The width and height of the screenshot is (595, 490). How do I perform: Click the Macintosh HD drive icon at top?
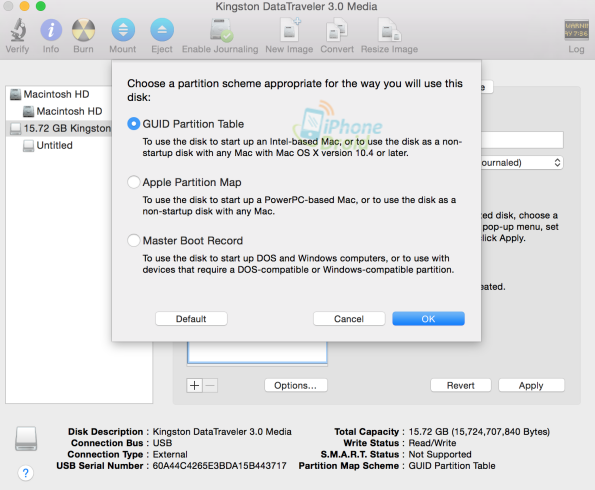pyautogui.click(x=16, y=94)
